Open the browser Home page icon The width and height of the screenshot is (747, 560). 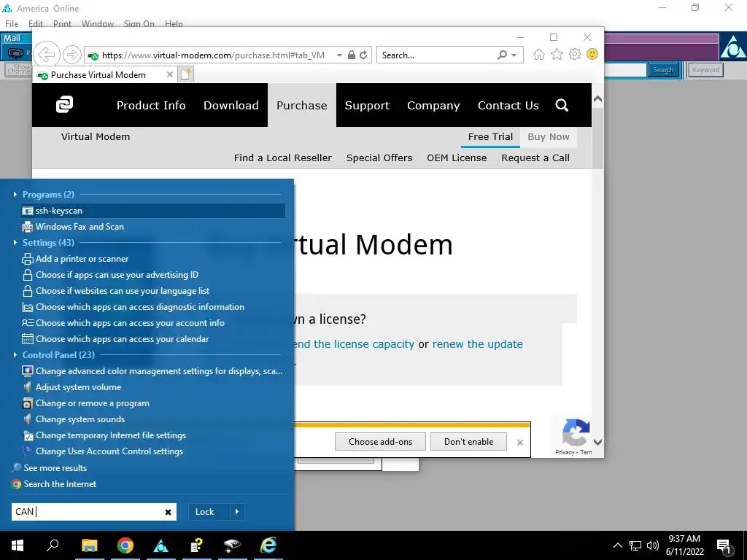tap(539, 54)
